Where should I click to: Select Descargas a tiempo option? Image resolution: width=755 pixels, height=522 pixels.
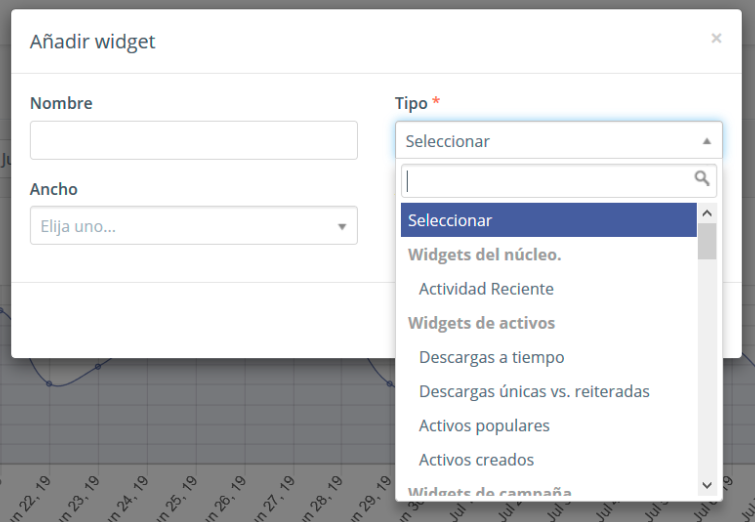click(491, 357)
